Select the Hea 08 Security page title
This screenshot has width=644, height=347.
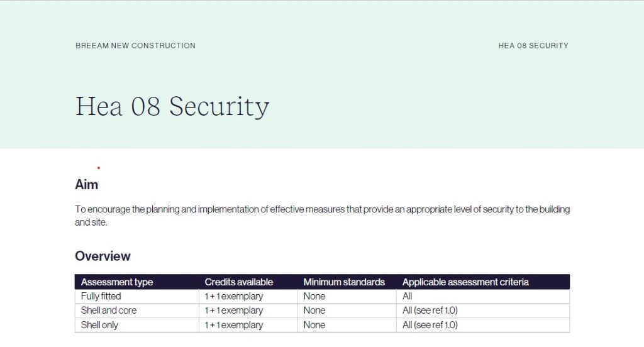click(x=172, y=107)
